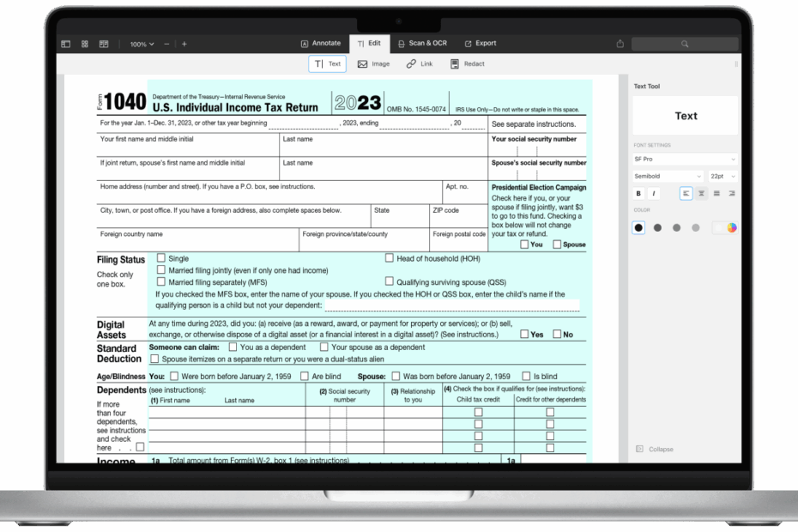Viewport: 798px width, 532px height.
Task: Toggle bold formatting in Font Settings
Action: (x=638, y=193)
